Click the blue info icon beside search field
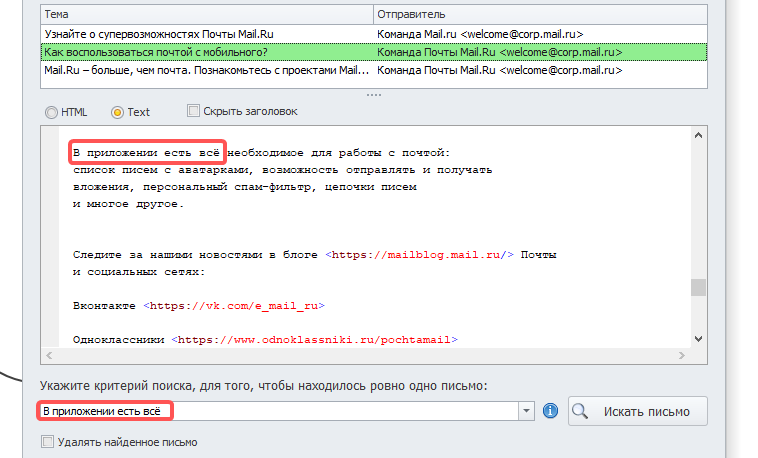 click(x=550, y=411)
